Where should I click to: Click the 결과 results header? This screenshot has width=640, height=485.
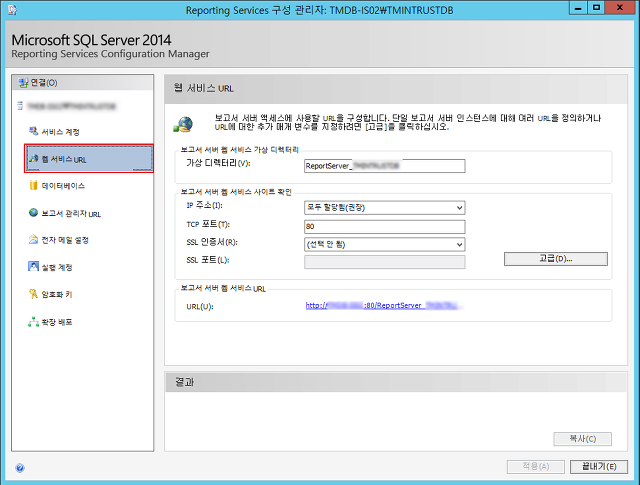click(x=184, y=382)
